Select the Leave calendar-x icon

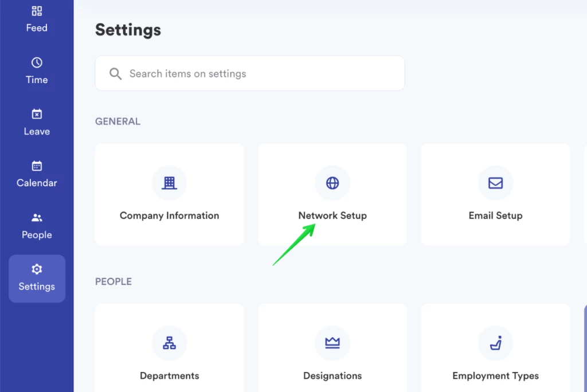point(37,114)
